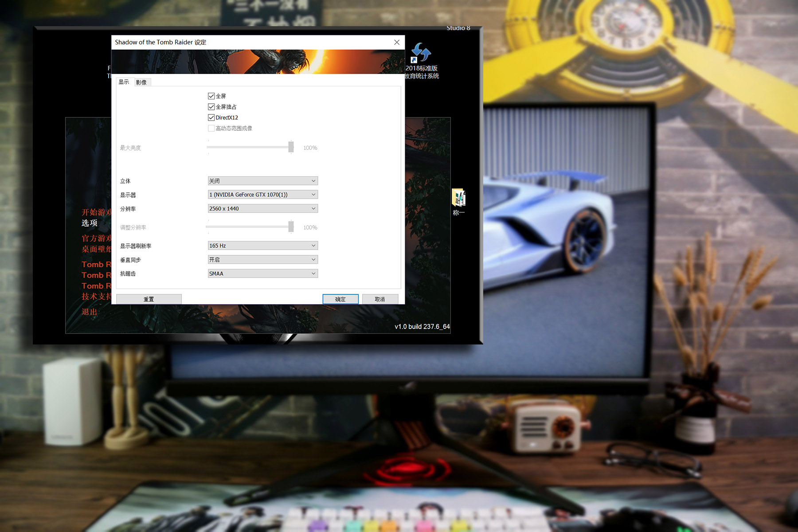Open the 分辨率 dropdown showing 2560 x 1440
The width and height of the screenshot is (798, 532).
pyautogui.click(x=262, y=208)
